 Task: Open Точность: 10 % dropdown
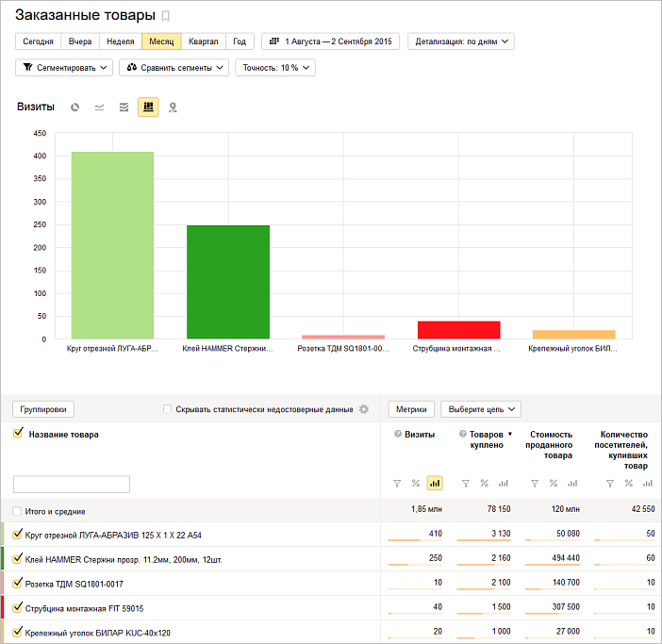[275, 68]
